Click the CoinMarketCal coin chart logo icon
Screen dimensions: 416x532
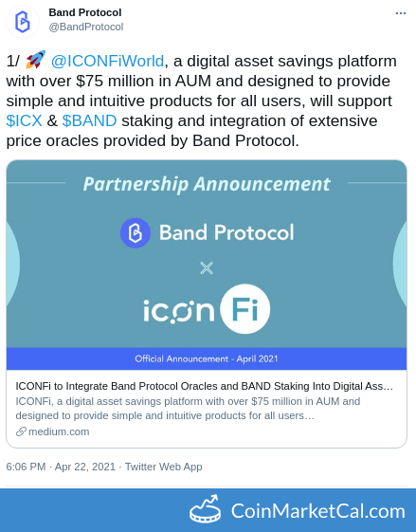(205, 509)
